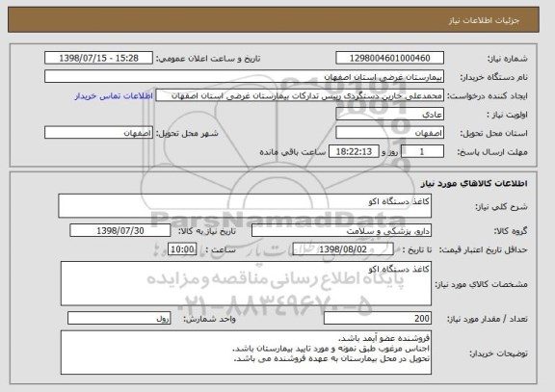Click the label مشخصات کالای مورد نیاز
The image size is (555, 392).
coord(481,284)
